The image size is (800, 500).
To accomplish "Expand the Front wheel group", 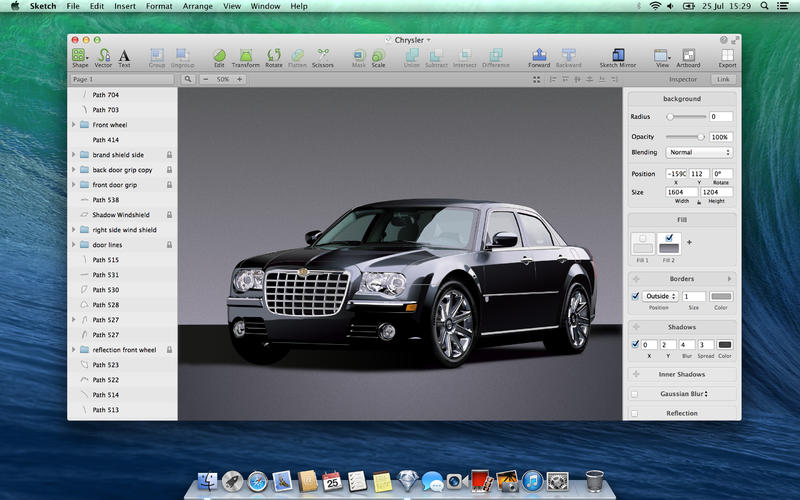I will pos(74,125).
